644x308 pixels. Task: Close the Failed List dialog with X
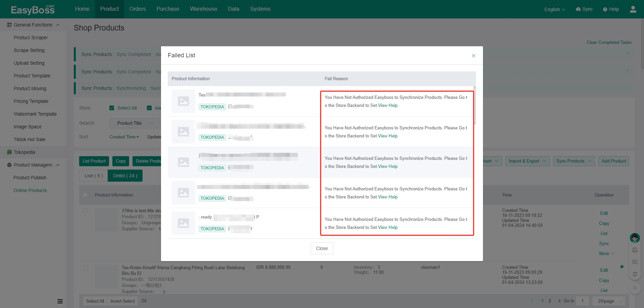tap(473, 56)
